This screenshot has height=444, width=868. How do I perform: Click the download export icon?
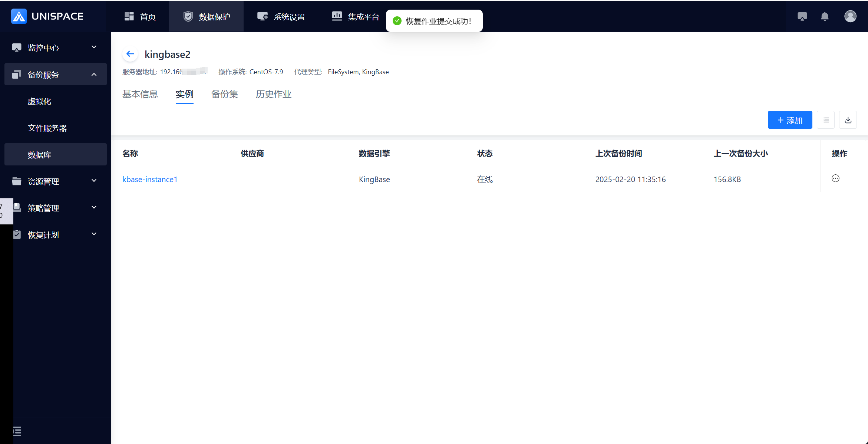(848, 120)
